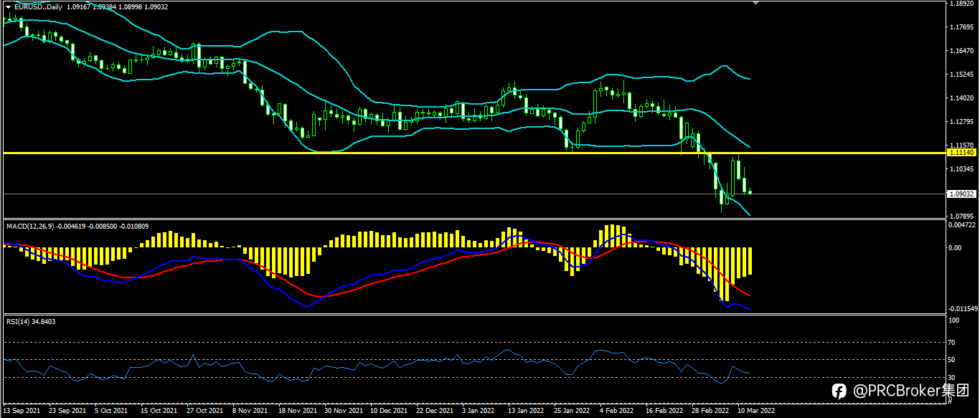Click the 18 Nov 2021 date label
This screenshot has height=418, width=980.
pyautogui.click(x=297, y=412)
